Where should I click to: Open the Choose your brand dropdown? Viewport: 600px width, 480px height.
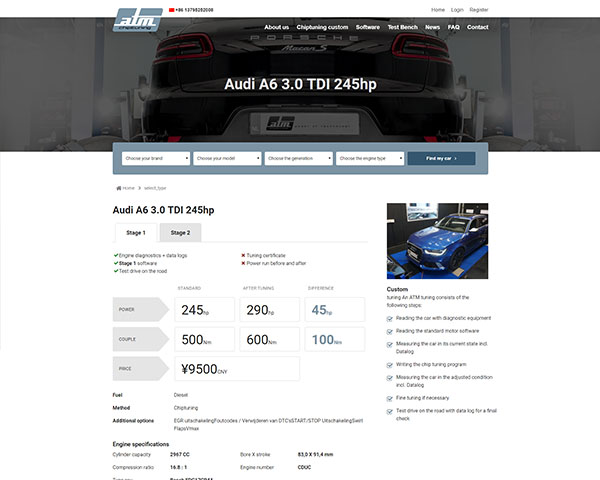coord(155,158)
